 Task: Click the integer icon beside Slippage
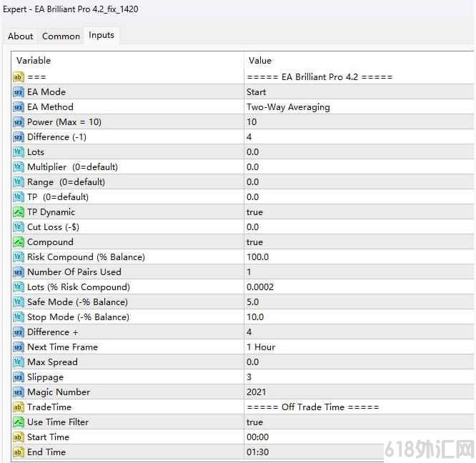pyautogui.click(x=18, y=377)
